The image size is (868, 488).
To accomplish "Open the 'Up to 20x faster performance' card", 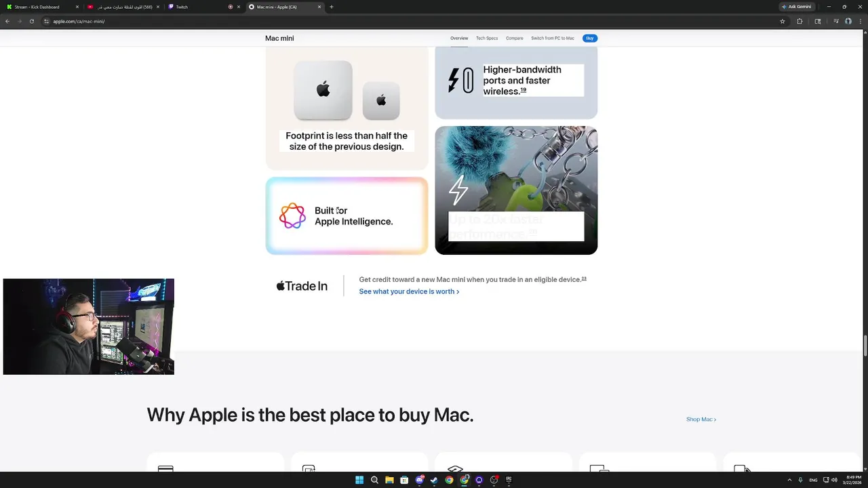I will (516, 190).
